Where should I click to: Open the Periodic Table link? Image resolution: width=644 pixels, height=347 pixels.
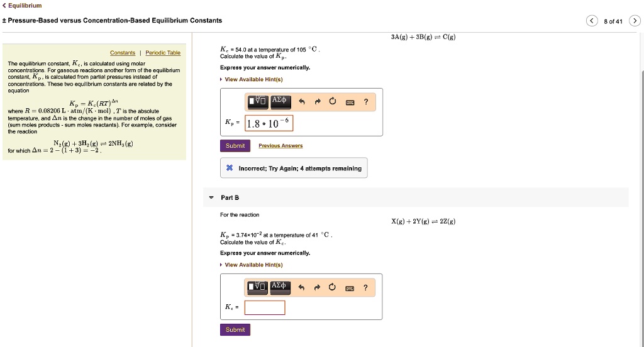(x=163, y=53)
